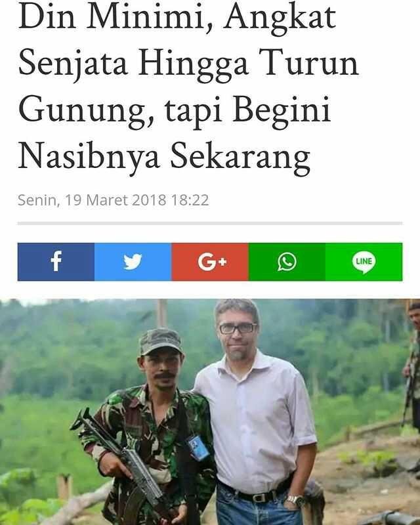Image resolution: width=420 pixels, height=525 pixels.
Task: Click the date Senin, 19 Maret 2018
Action: [92, 200]
